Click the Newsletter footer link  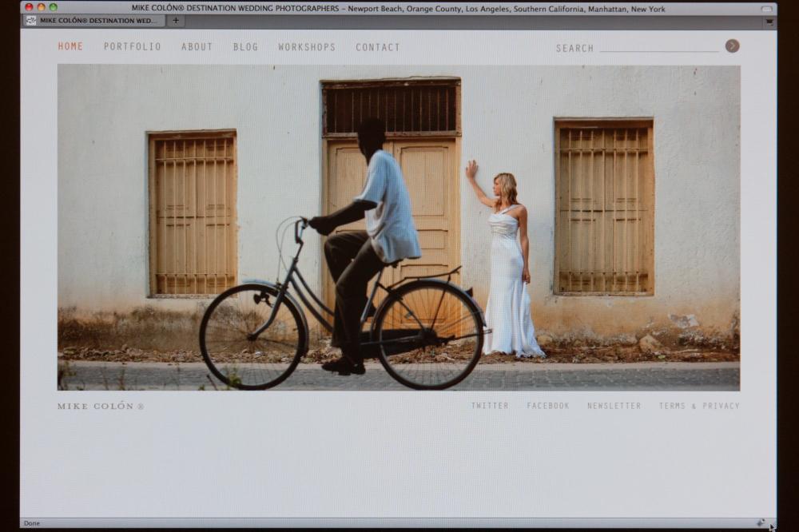[614, 406]
